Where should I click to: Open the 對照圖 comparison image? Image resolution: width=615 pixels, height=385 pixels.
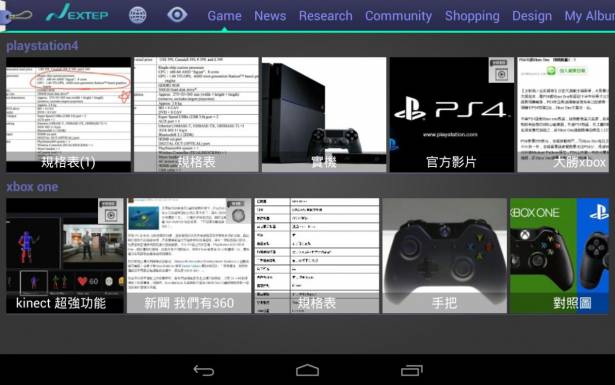tap(559, 256)
